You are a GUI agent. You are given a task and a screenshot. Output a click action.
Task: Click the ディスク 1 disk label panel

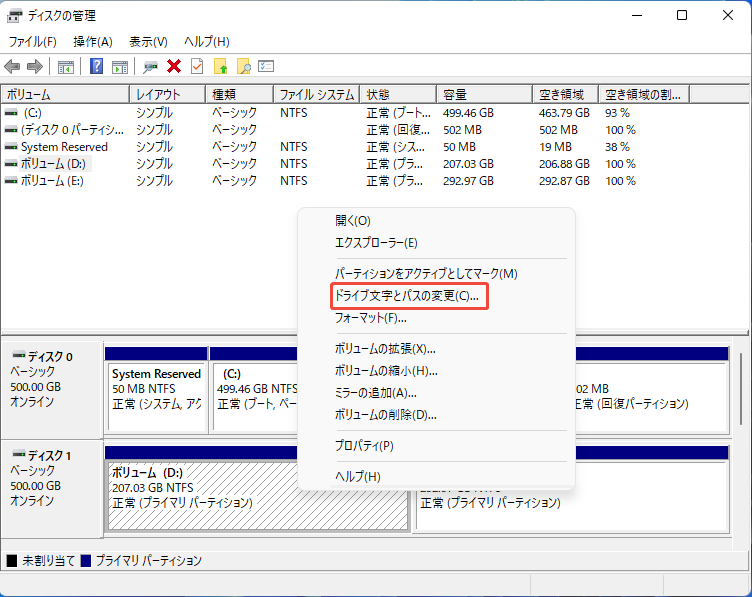(x=52, y=488)
